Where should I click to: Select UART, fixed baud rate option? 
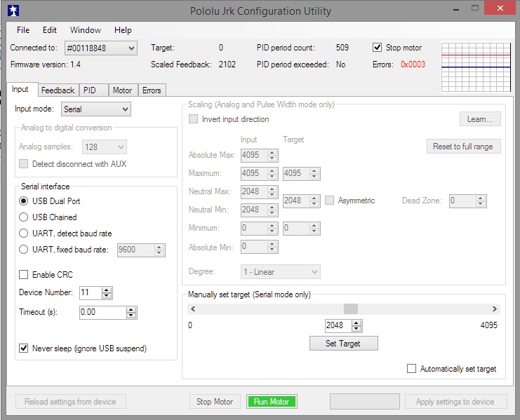coord(23,250)
